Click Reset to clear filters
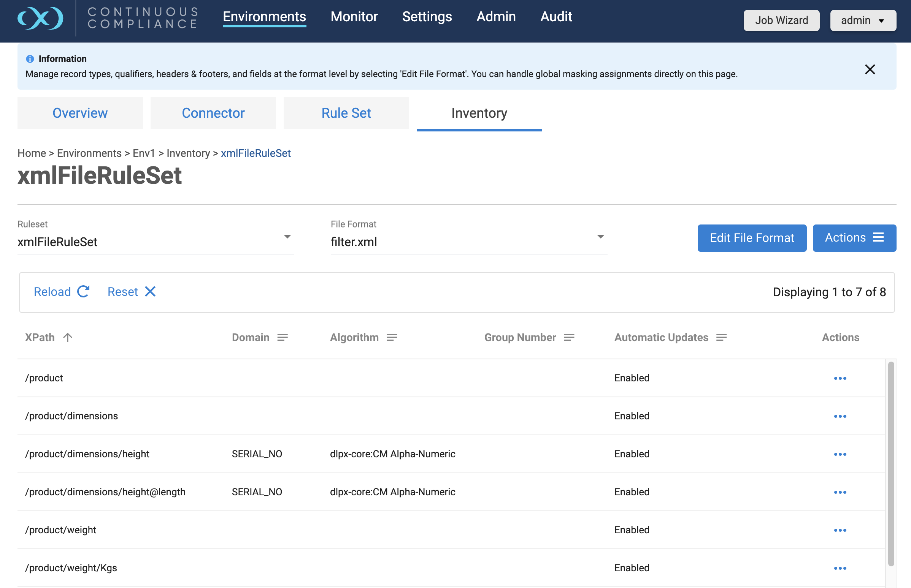Screen dimensions: 911x588 point(132,292)
